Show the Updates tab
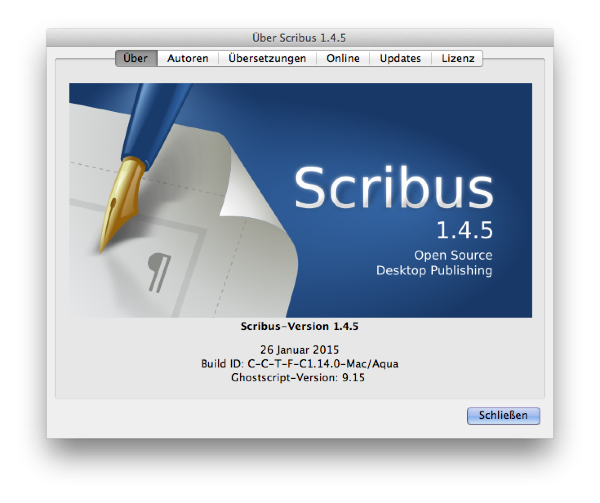The height and width of the screenshot is (503, 600). (x=400, y=58)
